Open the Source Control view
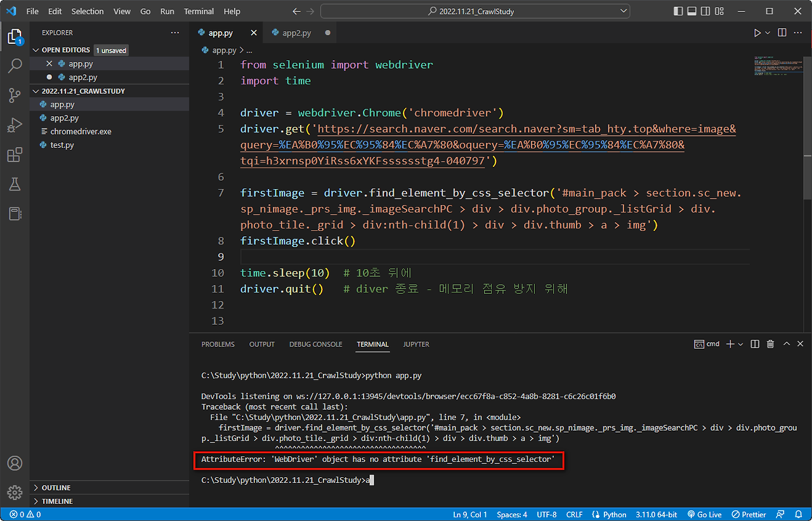The width and height of the screenshot is (812, 521). (15, 95)
